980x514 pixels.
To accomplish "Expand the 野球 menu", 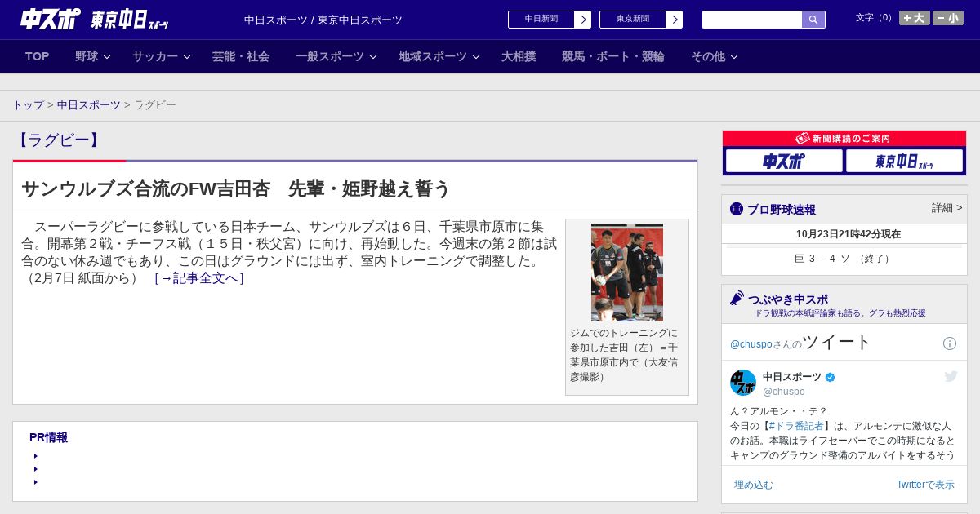I will 93,56.
